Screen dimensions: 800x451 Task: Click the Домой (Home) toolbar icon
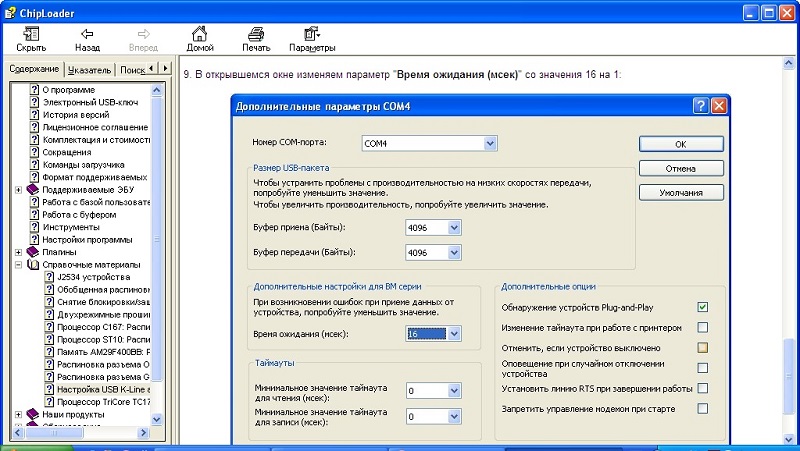click(199, 33)
